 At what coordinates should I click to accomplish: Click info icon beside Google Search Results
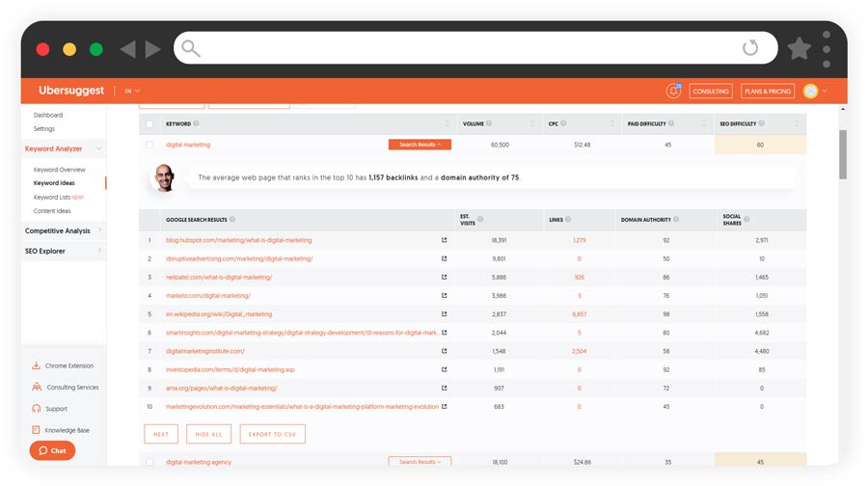pos(231,219)
